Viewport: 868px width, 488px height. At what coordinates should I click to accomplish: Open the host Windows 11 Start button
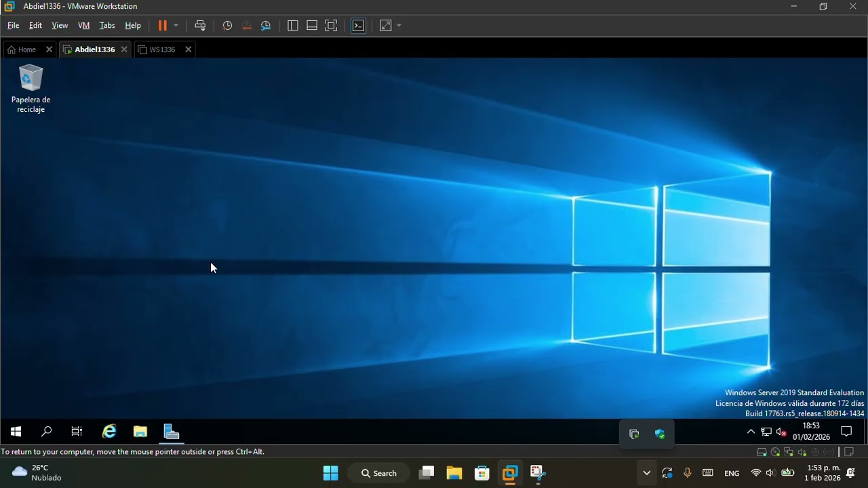pos(331,473)
